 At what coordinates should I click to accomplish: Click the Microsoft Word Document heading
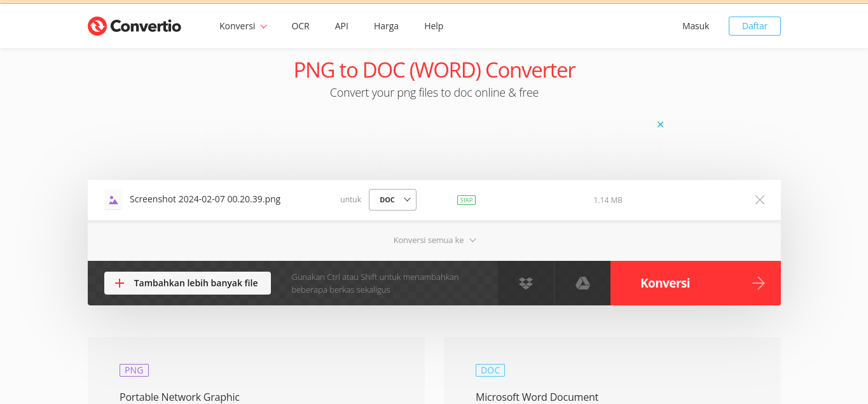(x=537, y=397)
